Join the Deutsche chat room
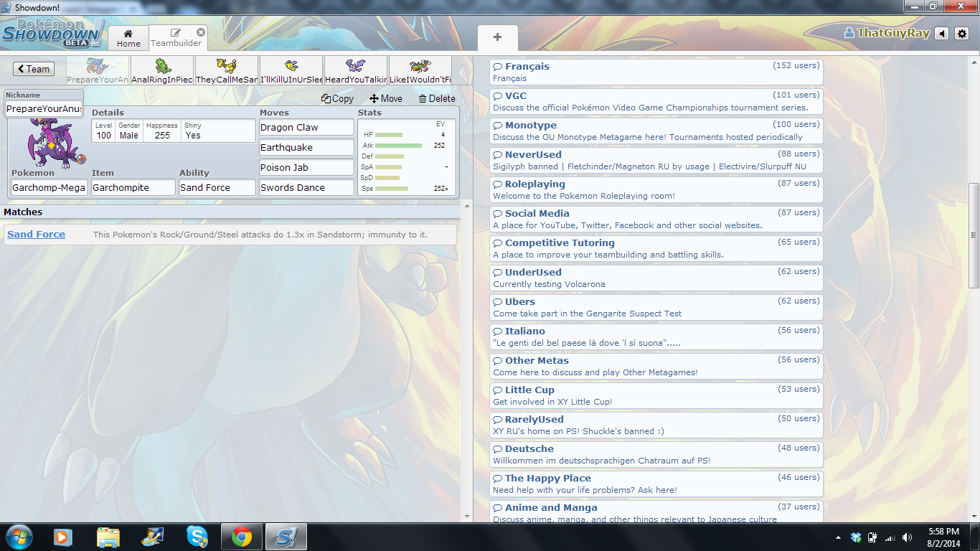 click(x=656, y=454)
